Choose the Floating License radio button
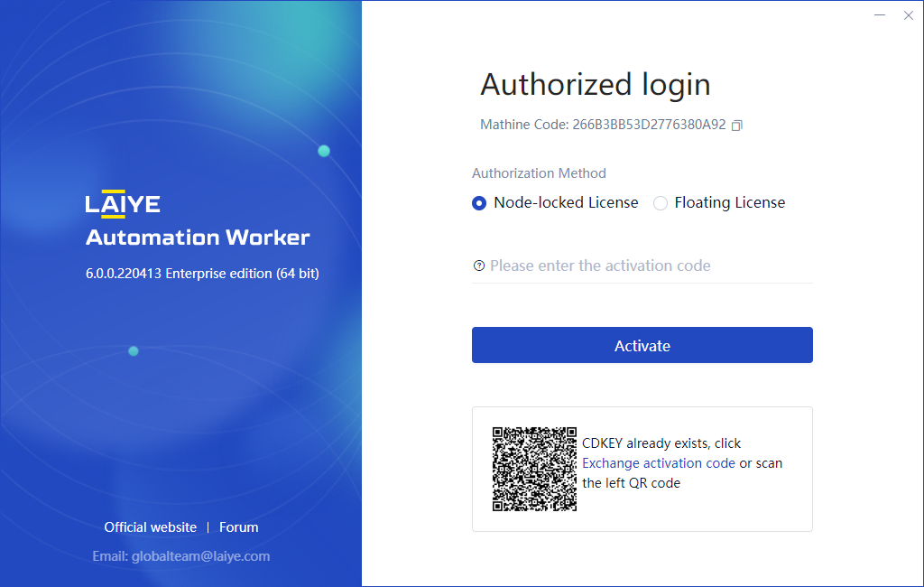The height and width of the screenshot is (587, 924). point(661,203)
